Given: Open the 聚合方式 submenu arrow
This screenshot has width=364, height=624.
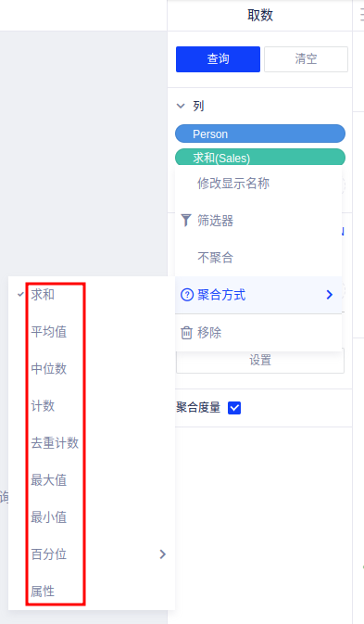Looking at the screenshot, I should 329,295.
